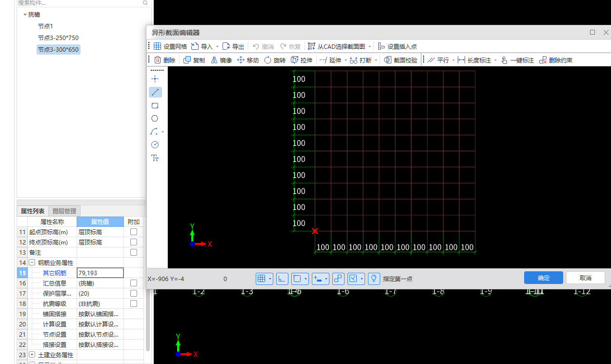The width and height of the screenshot is (611, 364).
Task: Click 一键标注 one-click dimension
Action: 517,60
